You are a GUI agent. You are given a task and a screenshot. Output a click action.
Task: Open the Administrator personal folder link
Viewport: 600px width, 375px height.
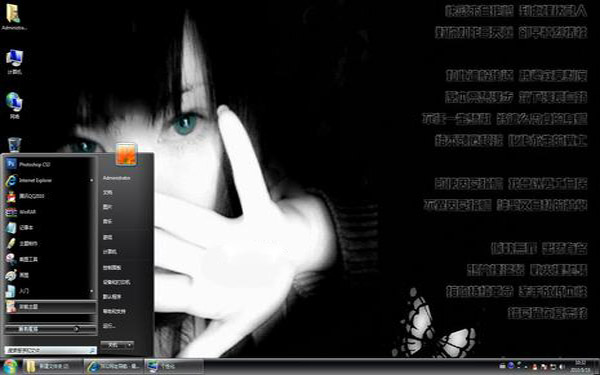coord(116,178)
